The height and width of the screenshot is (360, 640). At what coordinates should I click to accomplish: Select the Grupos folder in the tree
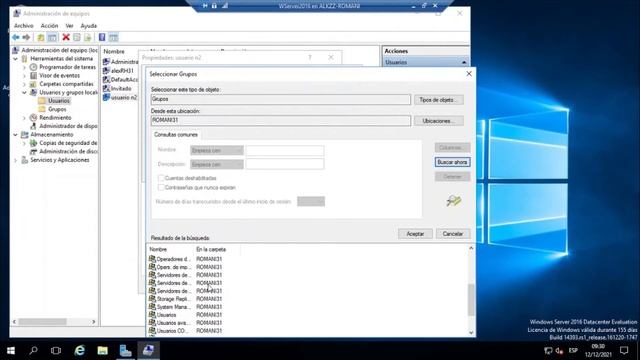(x=57, y=109)
